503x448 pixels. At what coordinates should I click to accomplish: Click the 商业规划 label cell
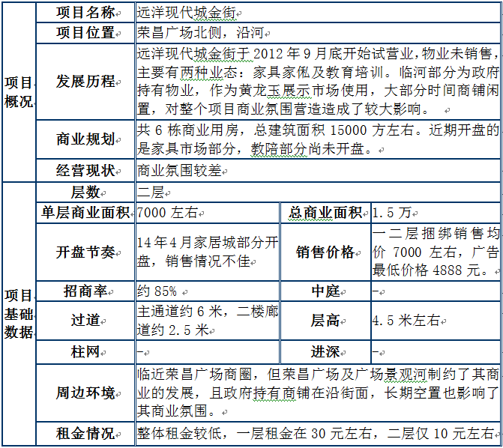coord(85,139)
